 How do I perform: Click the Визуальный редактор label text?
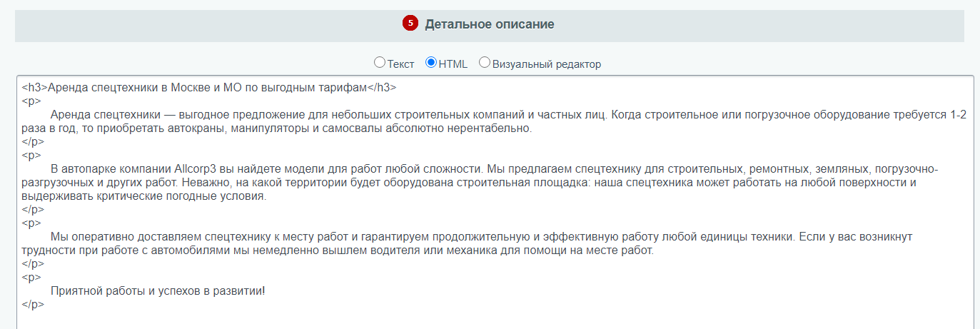547,64
